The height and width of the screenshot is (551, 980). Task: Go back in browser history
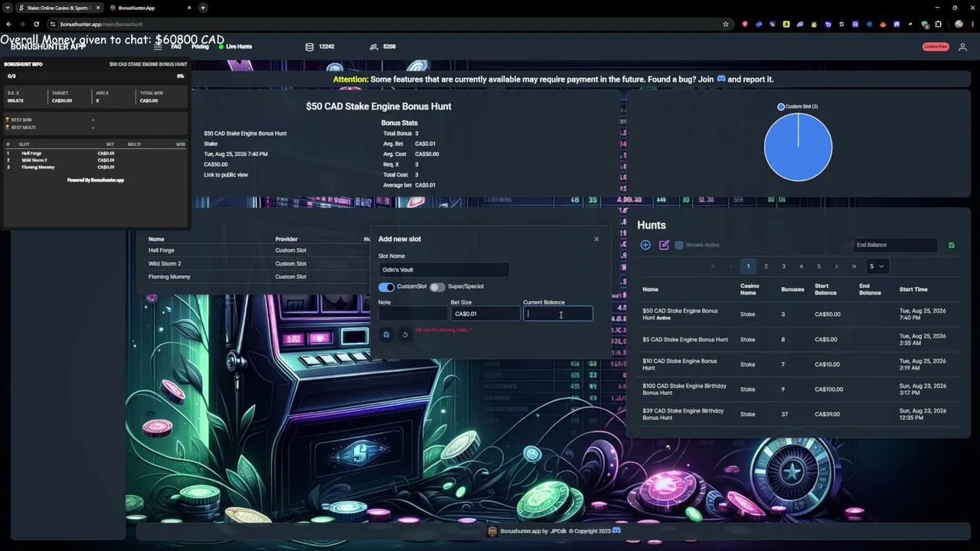(x=8, y=24)
